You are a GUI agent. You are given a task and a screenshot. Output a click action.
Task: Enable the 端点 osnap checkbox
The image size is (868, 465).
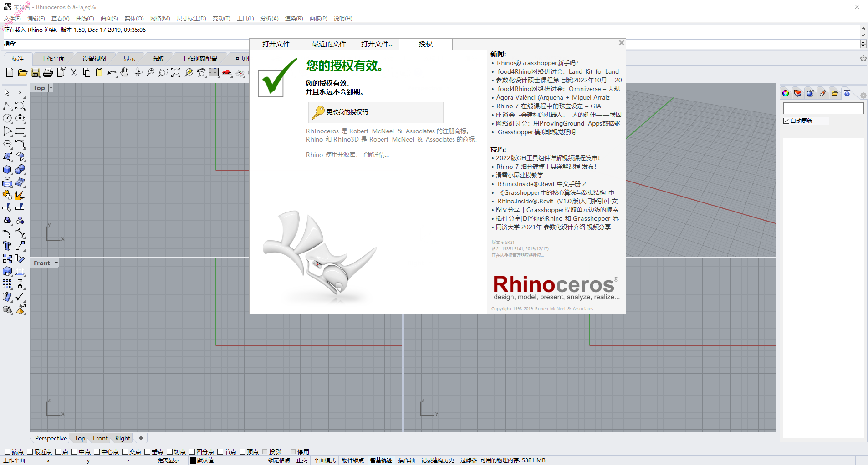pos(7,452)
